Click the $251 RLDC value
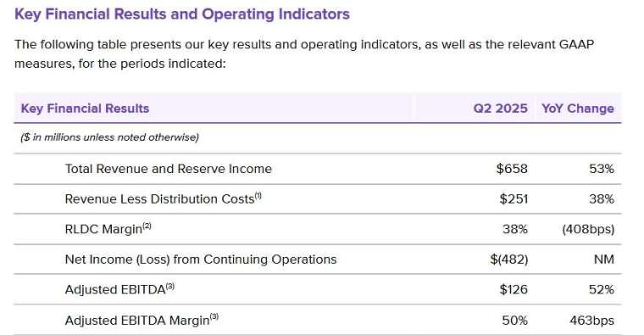This screenshot has height=335, width=644. click(514, 199)
